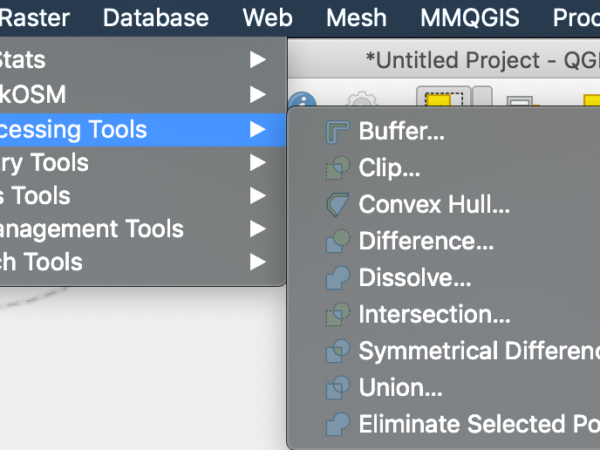Click the Buffer tool icon
Screen dimensions: 600x450
click(338, 132)
